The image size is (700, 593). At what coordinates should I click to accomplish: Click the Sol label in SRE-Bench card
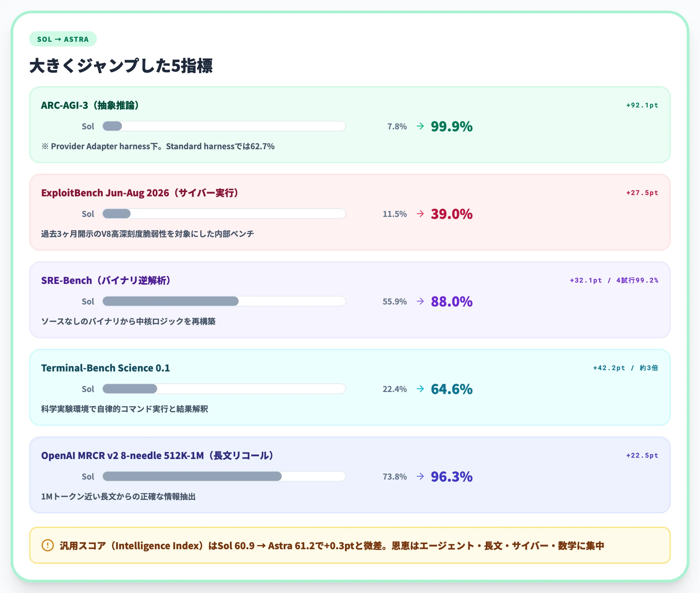click(88, 301)
